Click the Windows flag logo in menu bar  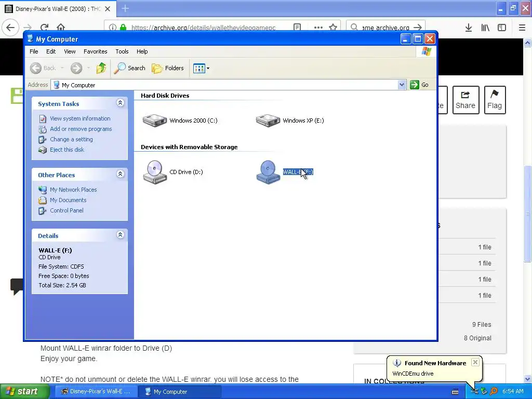click(x=426, y=51)
